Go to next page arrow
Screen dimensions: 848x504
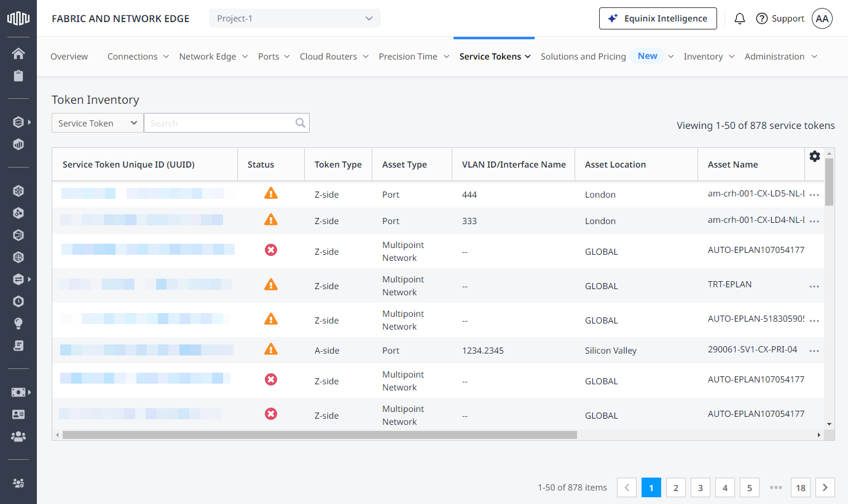click(x=825, y=487)
